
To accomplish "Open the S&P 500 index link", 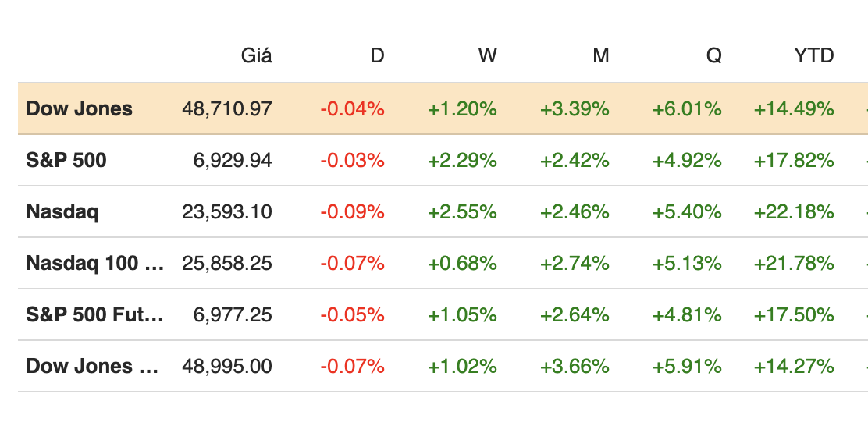I will [66, 160].
